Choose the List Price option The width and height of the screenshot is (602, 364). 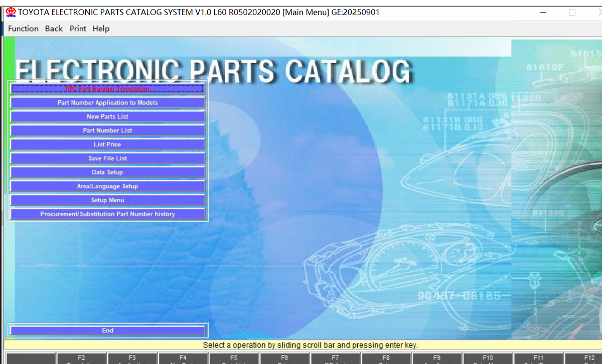[107, 144]
